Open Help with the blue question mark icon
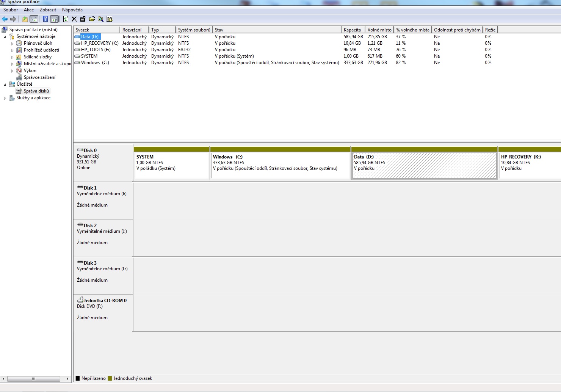This screenshot has height=392, width=561. tap(45, 19)
